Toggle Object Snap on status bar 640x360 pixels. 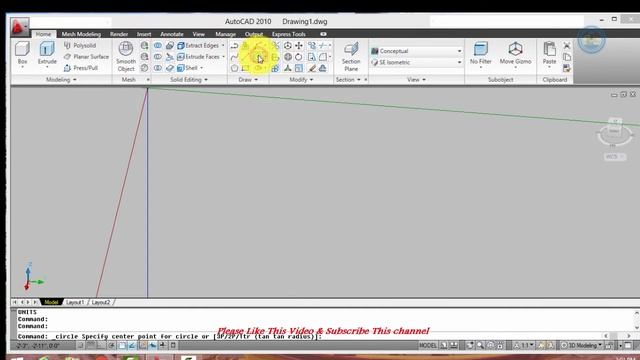tap(122, 345)
